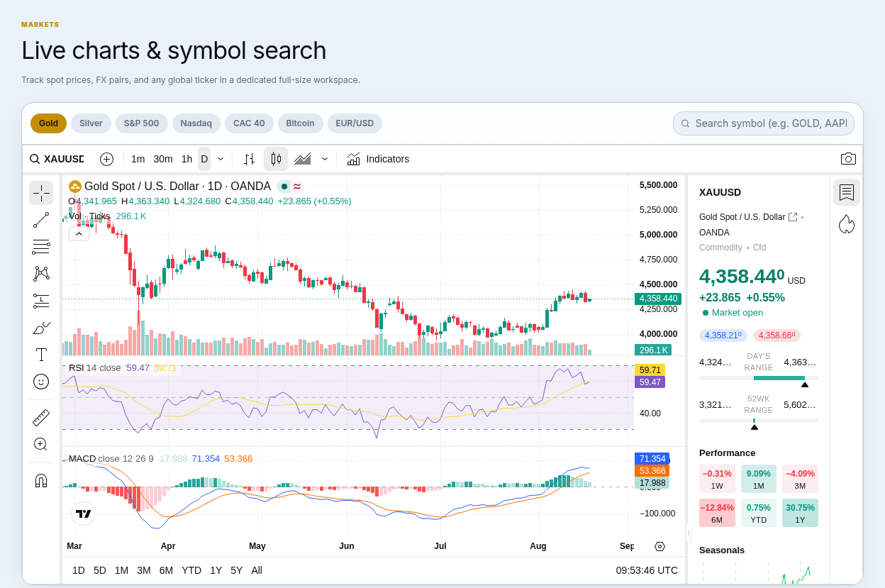Click the 09:53:46 UTC timezone clock
Image resolution: width=885 pixels, height=588 pixels.
(x=647, y=570)
